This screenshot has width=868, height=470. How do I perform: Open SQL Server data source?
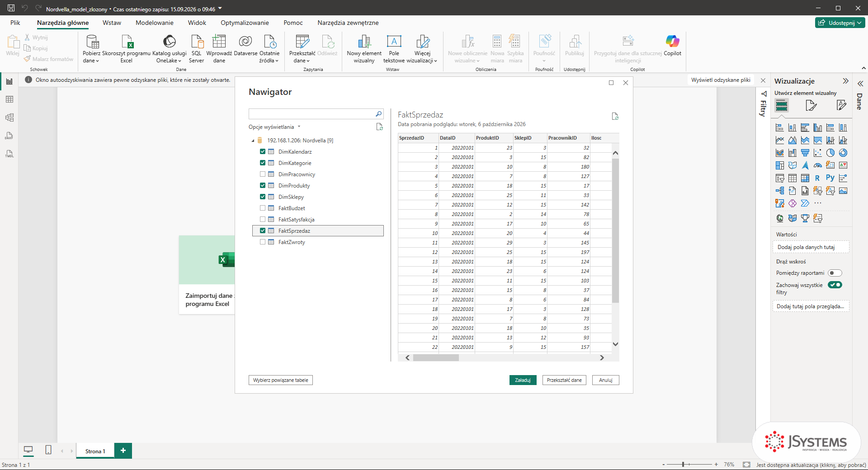point(196,49)
